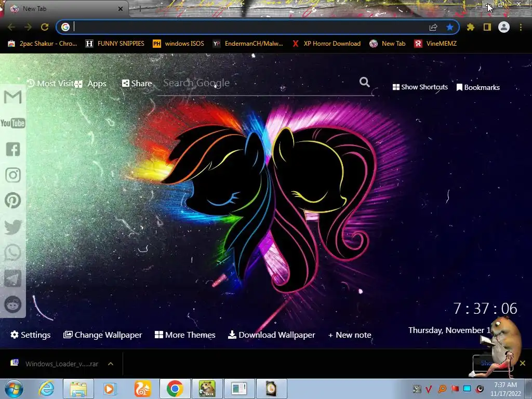
Task: Open YouTube from the sidebar
Action: point(13,123)
